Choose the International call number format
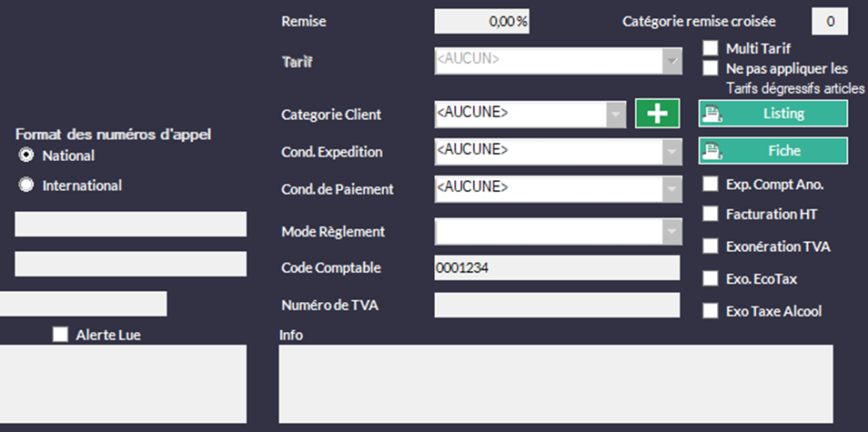 26,186
